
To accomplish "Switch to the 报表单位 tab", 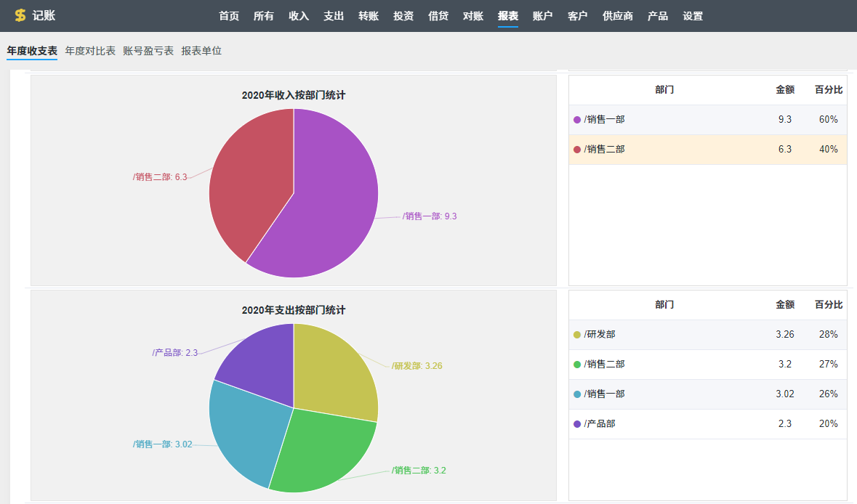I will click(x=201, y=51).
